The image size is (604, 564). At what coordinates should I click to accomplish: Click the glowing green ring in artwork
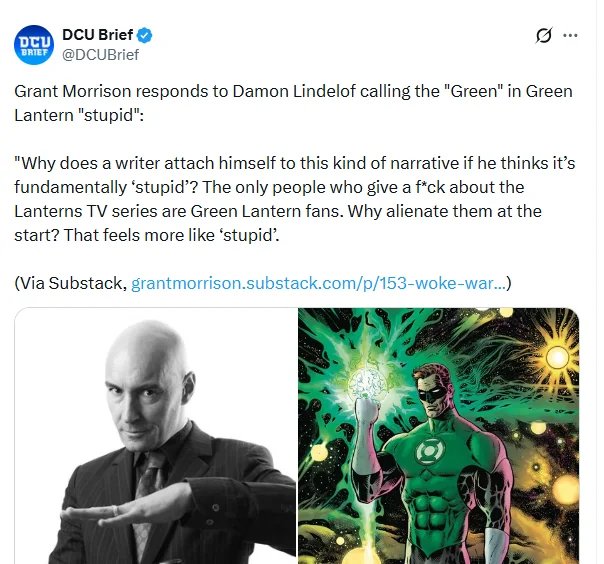tap(367, 385)
